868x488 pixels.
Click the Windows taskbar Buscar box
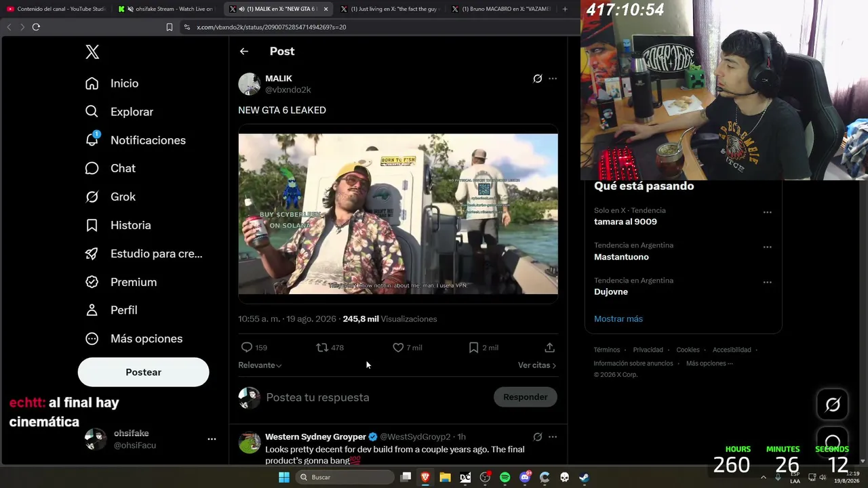tap(346, 477)
